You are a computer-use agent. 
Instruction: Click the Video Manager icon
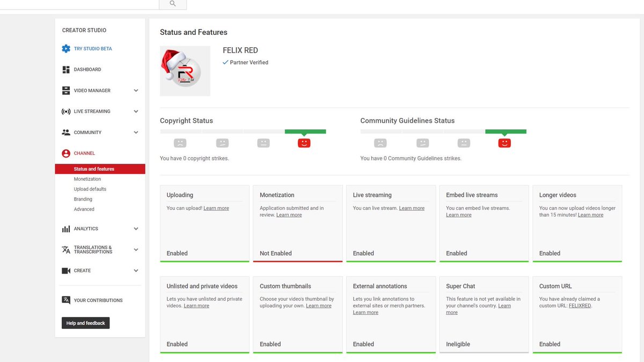click(66, 91)
